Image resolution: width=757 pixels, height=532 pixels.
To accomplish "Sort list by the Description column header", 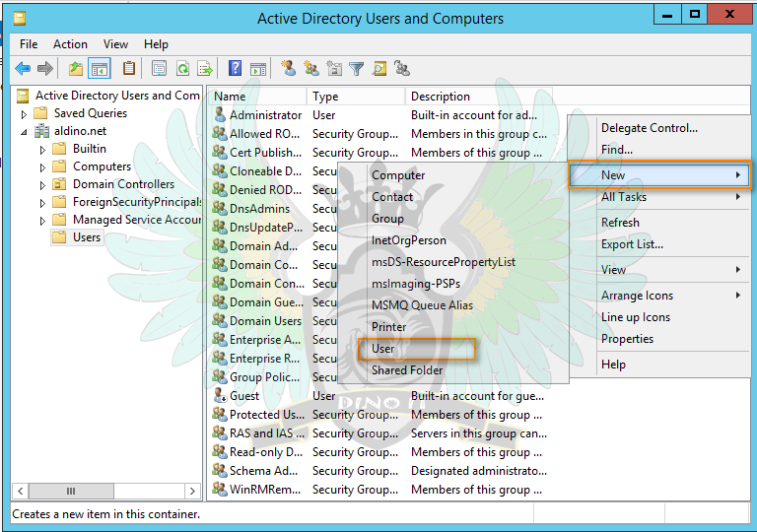I will pyautogui.click(x=478, y=97).
